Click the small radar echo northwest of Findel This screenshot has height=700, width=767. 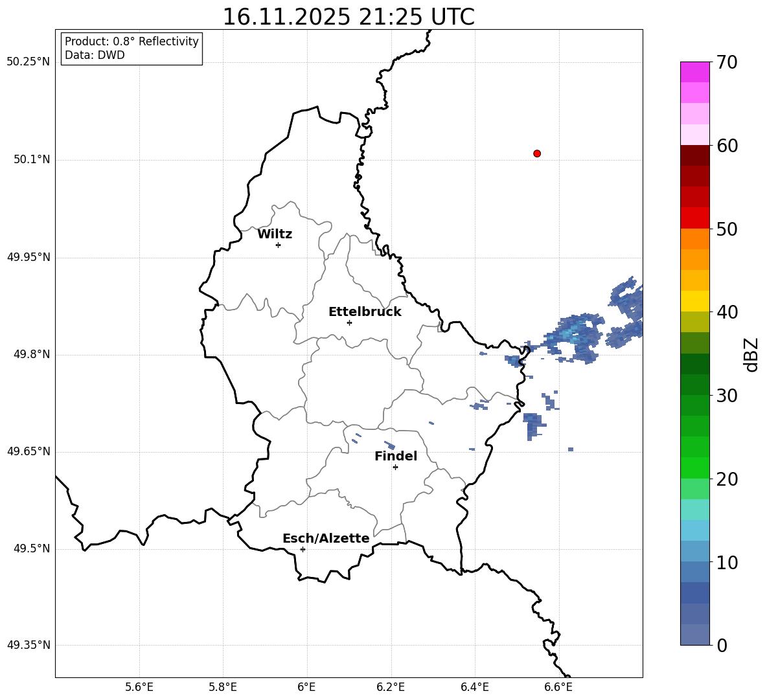click(x=390, y=446)
